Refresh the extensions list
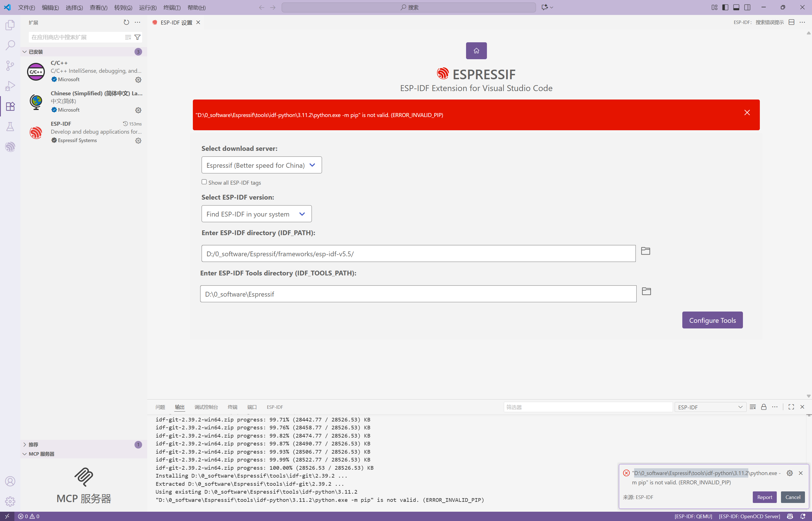The width and height of the screenshot is (812, 521). click(126, 22)
